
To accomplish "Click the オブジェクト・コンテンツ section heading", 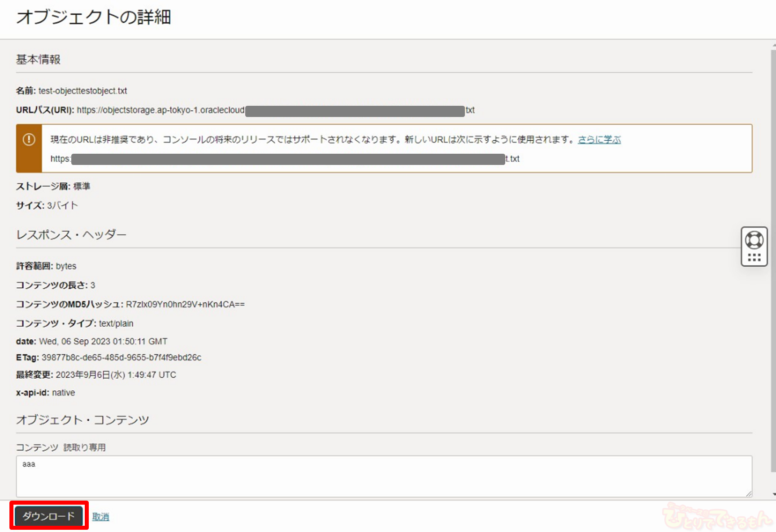I will 82,420.
